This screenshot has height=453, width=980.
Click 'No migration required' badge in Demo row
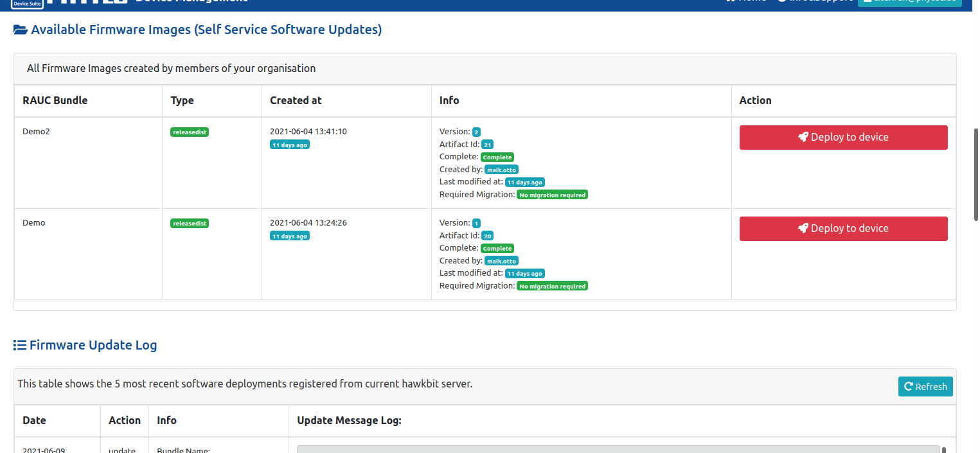(x=552, y=286)
